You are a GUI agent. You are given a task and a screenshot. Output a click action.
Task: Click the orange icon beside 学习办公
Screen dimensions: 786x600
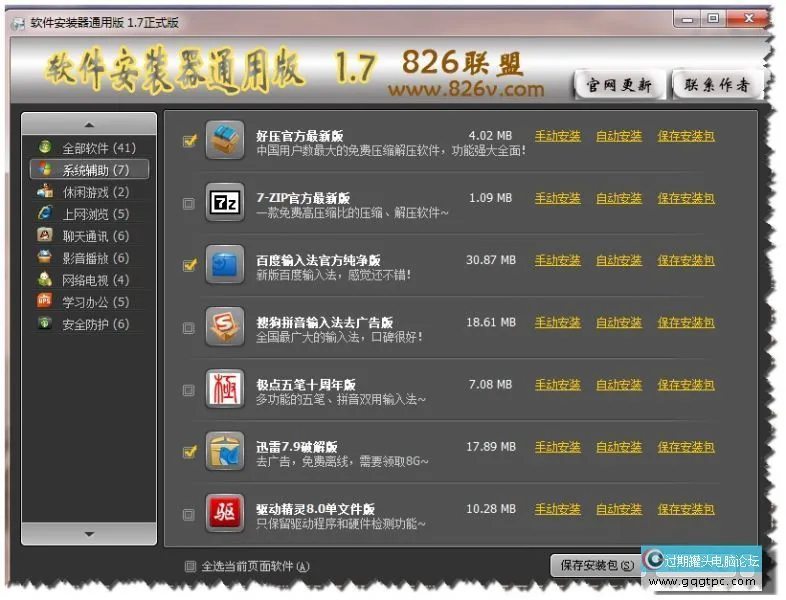pyautogui.click(x=45, y=301)
